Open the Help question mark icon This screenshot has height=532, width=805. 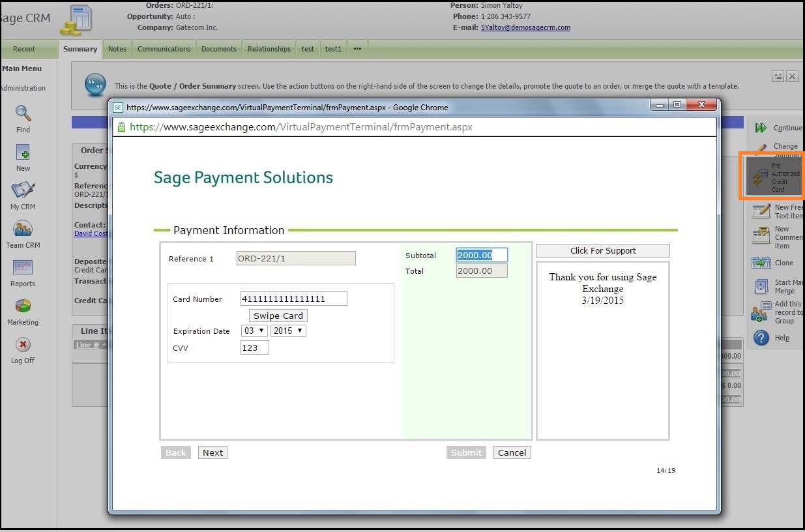(761, 338)
